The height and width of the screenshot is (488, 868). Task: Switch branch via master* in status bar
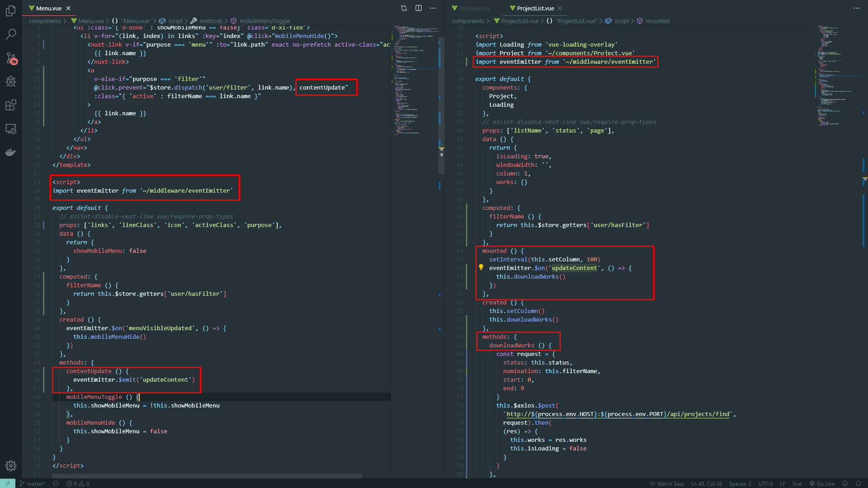point(32,483)
